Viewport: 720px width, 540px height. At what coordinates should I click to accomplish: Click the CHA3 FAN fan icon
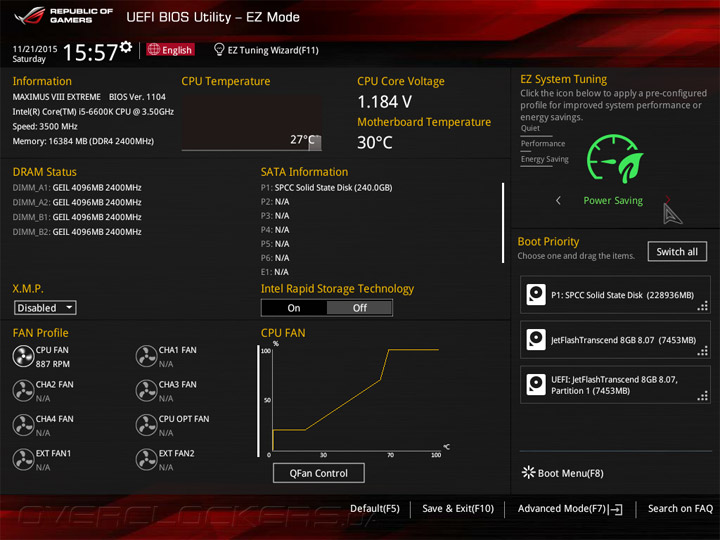coord(146,391)
